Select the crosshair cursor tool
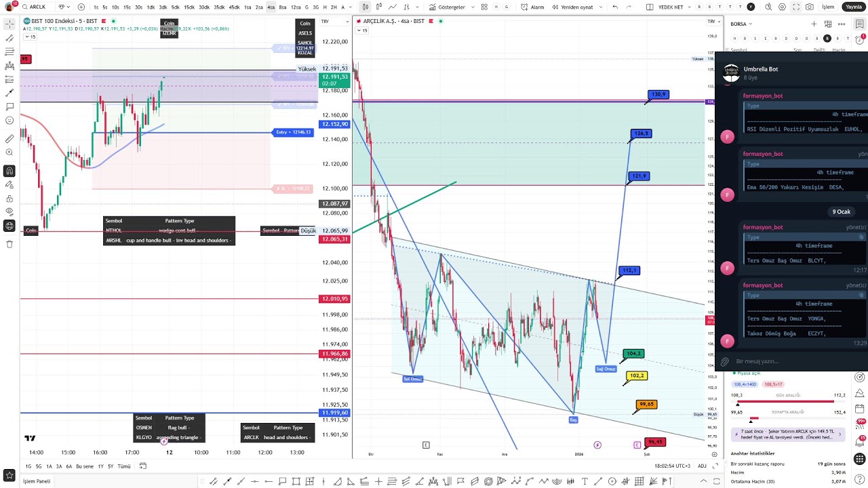Image resolution: width=868 pixels, height=488 pixels. pos(9,24)
